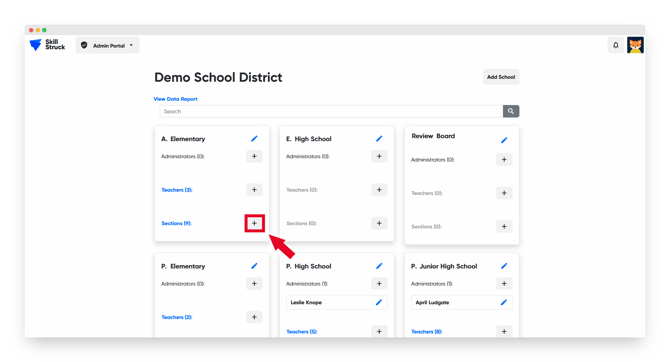Click the P. Elementary card title

[x=183, y=266]
